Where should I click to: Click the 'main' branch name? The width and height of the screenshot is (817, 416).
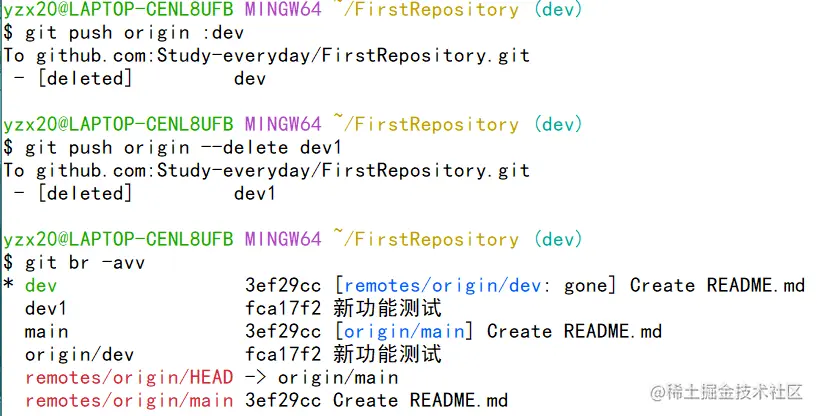click(x=46, y=332)
